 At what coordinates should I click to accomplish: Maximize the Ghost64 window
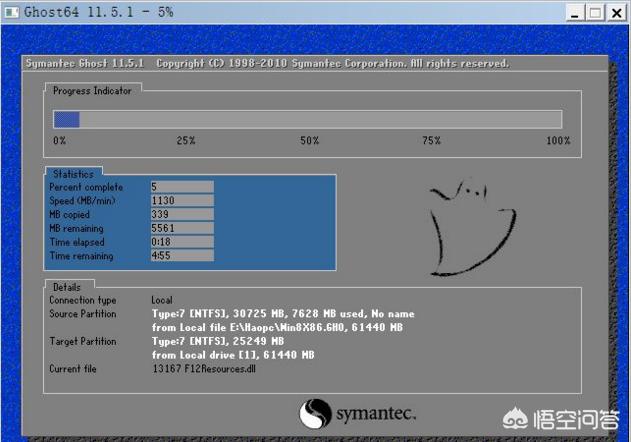[595, 13]
